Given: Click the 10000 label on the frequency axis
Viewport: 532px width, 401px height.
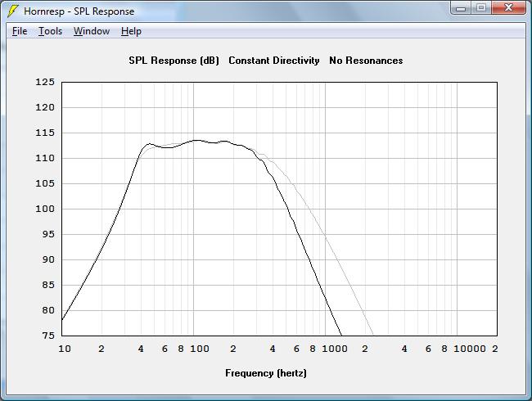Looking at the screenshot, I should click(470, 349).
